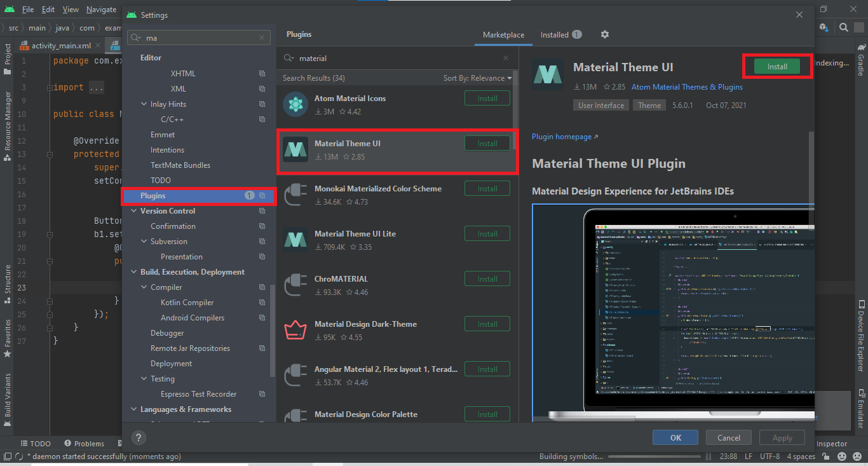Image resolution: width=868 pixels, height=466 pixels.
Task: Open Problems tool window tab
Action: (84, 443)
